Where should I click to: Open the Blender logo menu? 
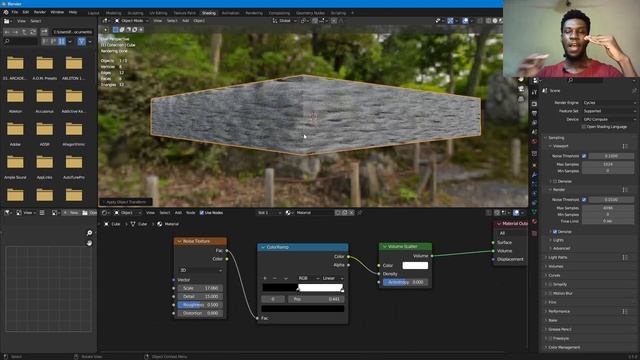tap(6, 12)
